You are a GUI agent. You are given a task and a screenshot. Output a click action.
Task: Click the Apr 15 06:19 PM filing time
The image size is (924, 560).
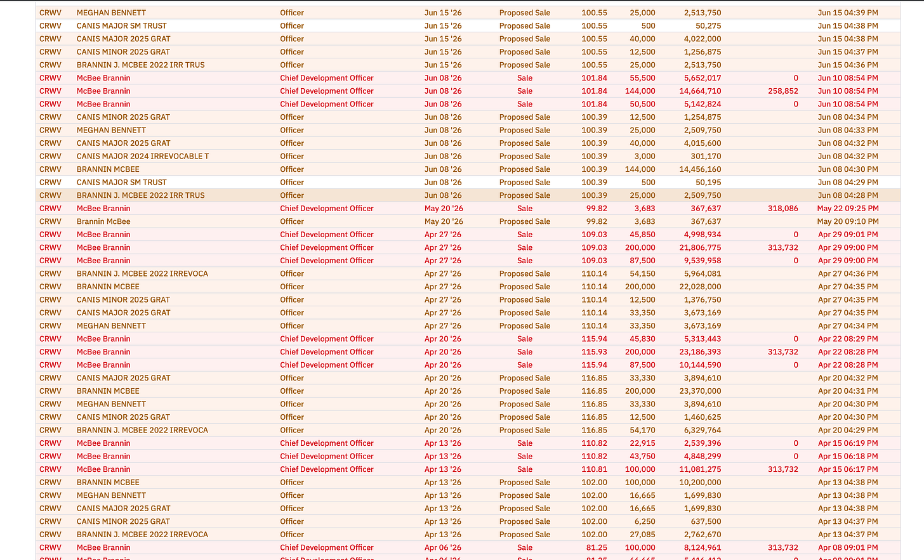pyautogui.click(x=848, y=443)
